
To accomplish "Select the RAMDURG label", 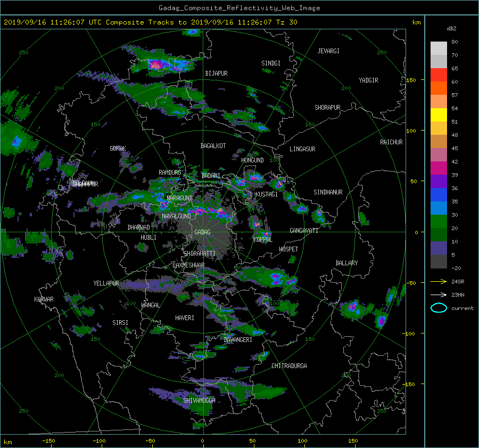I will (x=170, y=173).
